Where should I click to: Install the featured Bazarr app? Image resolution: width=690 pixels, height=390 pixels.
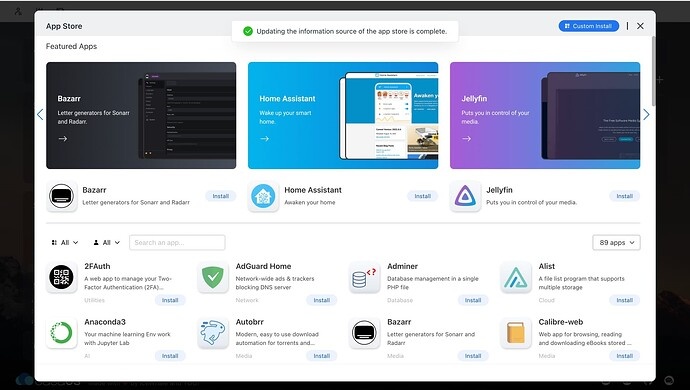click(220, 196)
